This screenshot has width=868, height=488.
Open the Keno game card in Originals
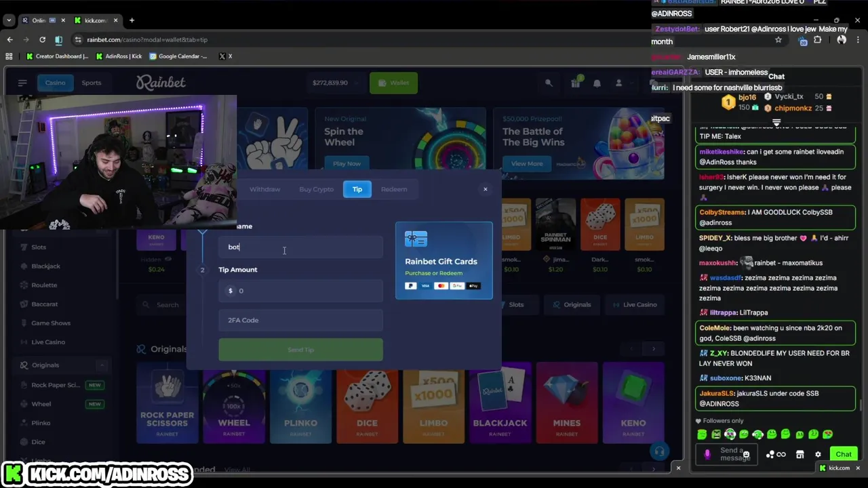coord(633,403)
